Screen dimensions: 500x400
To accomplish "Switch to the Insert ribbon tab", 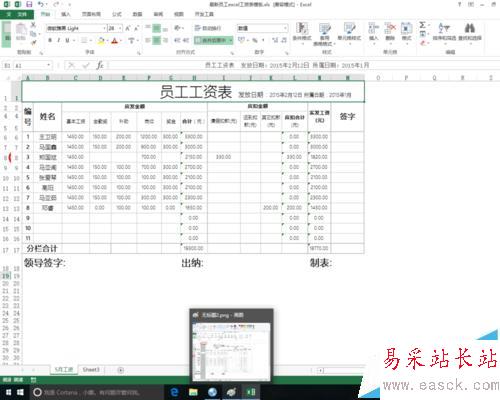I will [66, 14].
